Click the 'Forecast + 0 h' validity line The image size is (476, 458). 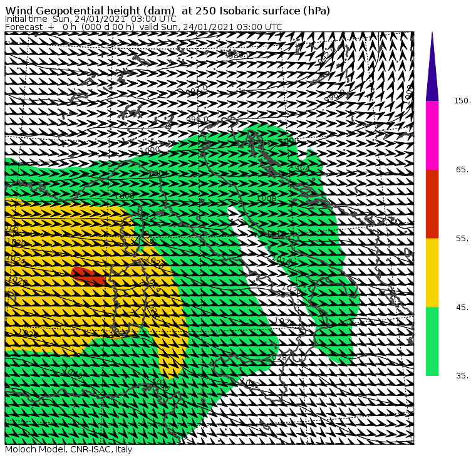click(x=143, y=27)
